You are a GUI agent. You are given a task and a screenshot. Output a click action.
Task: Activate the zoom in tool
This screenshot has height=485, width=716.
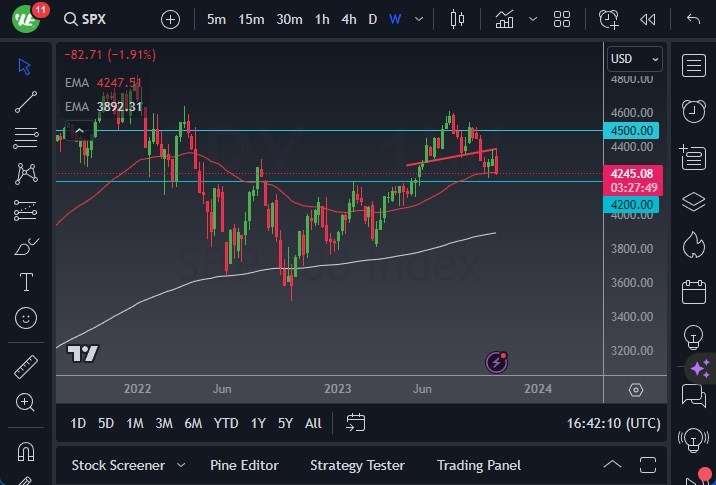pyautogui.click(x=25, y=402)
